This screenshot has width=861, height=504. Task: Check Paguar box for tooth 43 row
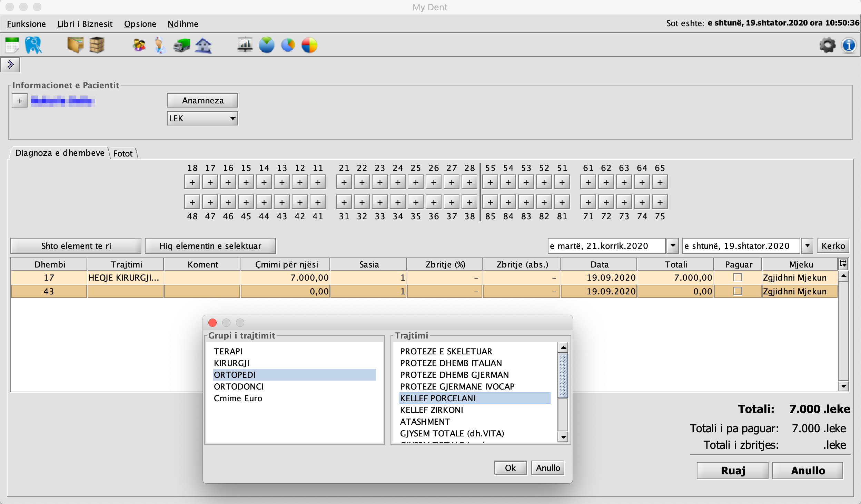(738, 291)
